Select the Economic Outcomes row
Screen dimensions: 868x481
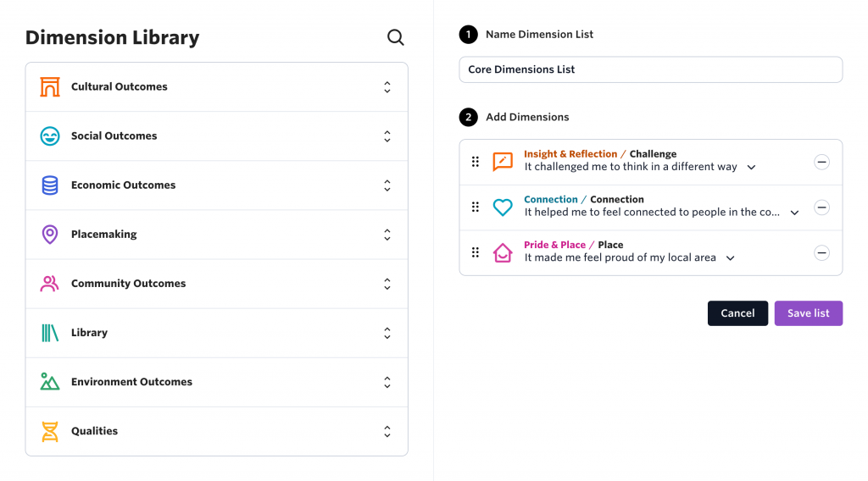click(x=216, y=185)
